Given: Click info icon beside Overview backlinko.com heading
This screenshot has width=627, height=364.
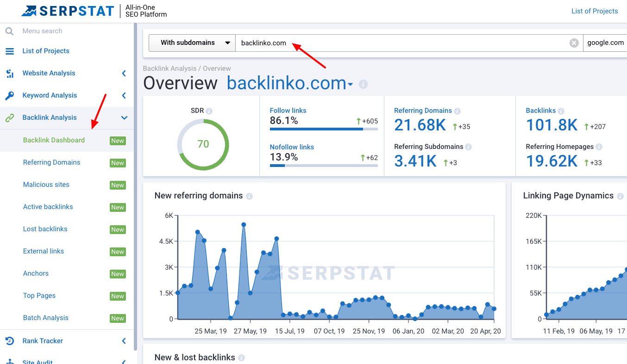Looking at the screenshot, I should point(363,84).
